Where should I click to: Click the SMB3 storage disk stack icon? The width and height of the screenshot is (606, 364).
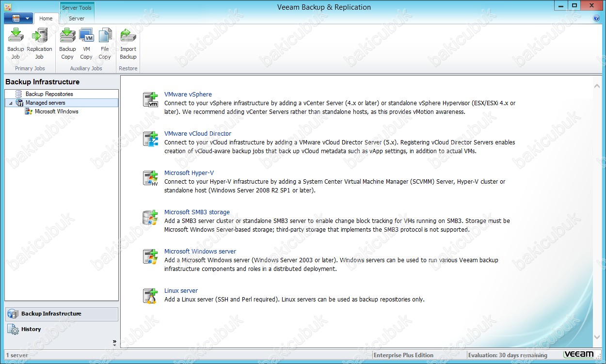pos(151,217)
